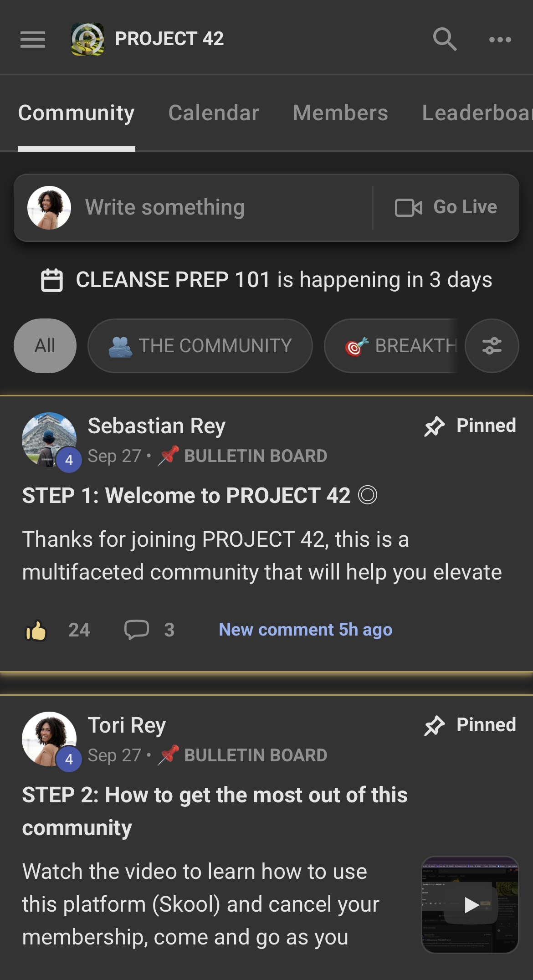533x980 pixels.
Task: Open the CLEANSE PREP 101 event banner
Action: click(x=266, y=279)
